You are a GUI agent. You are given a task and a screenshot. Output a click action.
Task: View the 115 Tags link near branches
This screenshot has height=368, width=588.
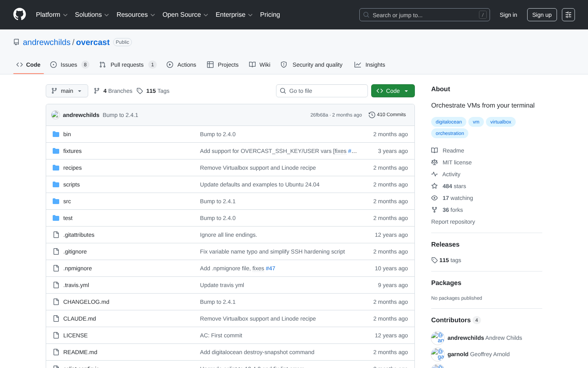click(153, 91)
